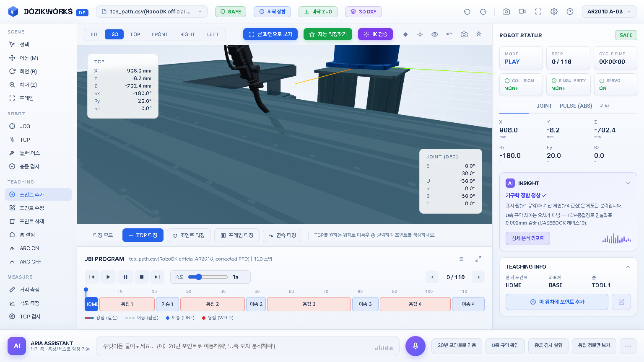Screen dimensions: 644x362
Task: Insert ARC ON command
Action: coord(38,248)
